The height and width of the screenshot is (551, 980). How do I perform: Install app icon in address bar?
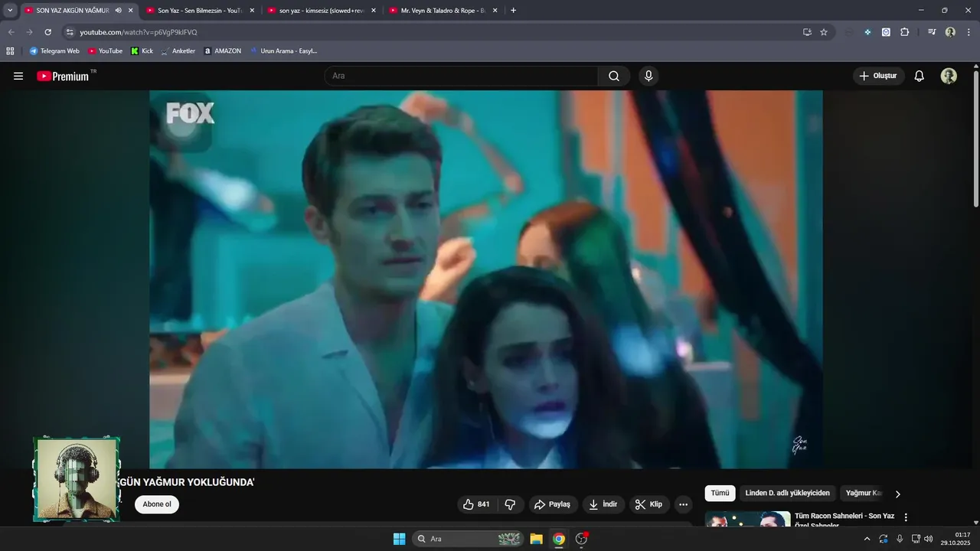pyautogui.click(x=807, y=32)
